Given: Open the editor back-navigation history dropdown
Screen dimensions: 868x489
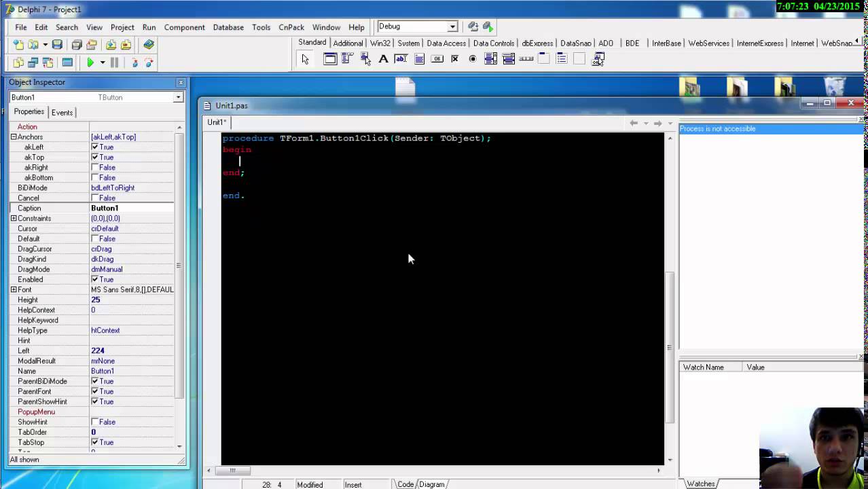Looking at the screenshot, I should 646,123.
